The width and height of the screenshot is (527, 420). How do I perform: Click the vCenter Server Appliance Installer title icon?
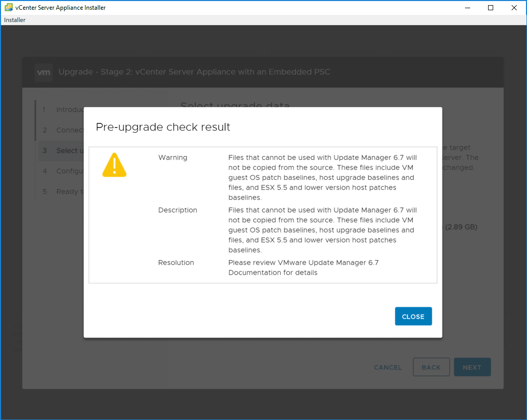pyautogui.click(x=8, y=7)
